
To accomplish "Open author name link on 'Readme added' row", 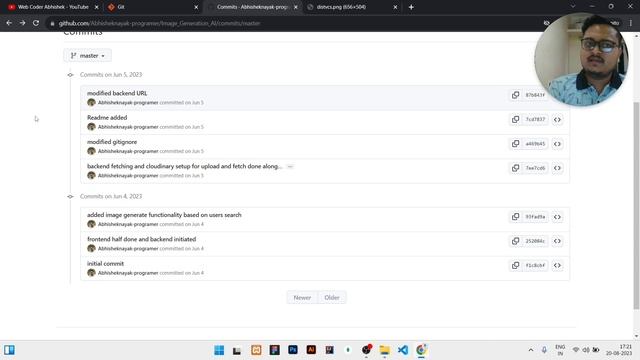I will click(x=128, y=127).
